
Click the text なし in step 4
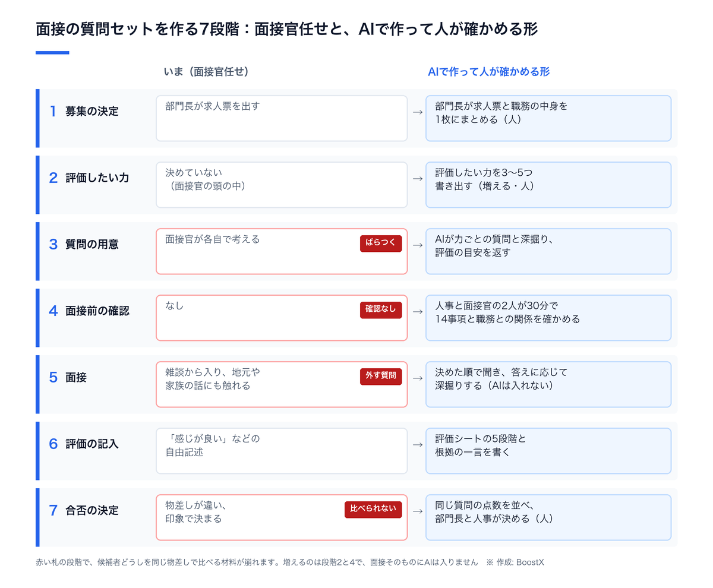pyautogui.click(x=175, y=306)
